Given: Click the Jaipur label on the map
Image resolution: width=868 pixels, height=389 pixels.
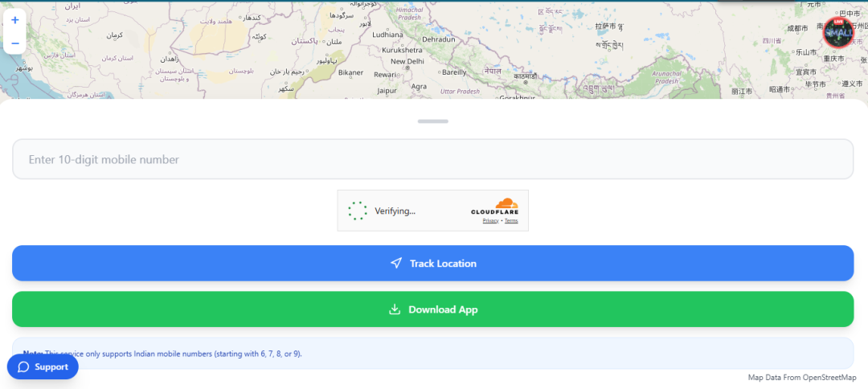Looking at the screenshot, I should click(x=387, y=91).
